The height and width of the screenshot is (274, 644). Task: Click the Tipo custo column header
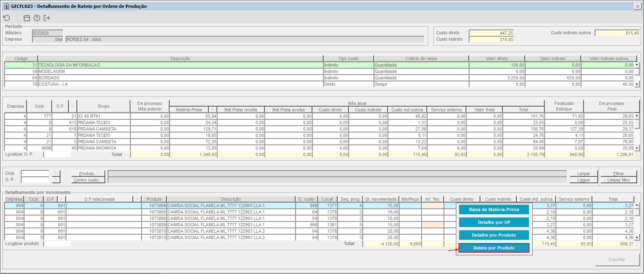(348, 58)
